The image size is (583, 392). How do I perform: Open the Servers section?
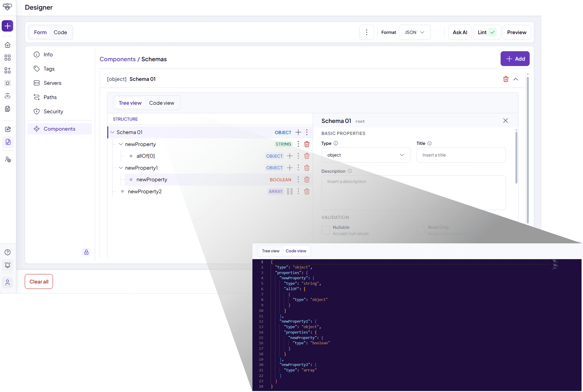tap(60, 83)
